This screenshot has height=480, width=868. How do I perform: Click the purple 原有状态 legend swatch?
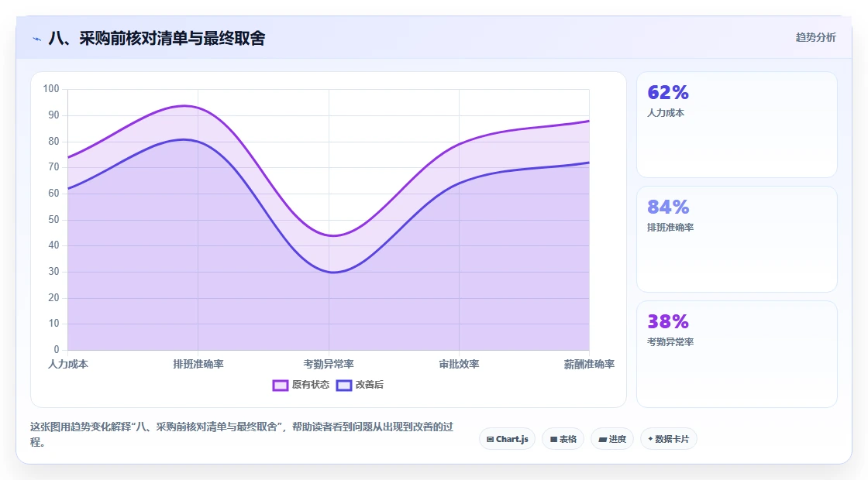pyautogui.click(x=280, y=386)
